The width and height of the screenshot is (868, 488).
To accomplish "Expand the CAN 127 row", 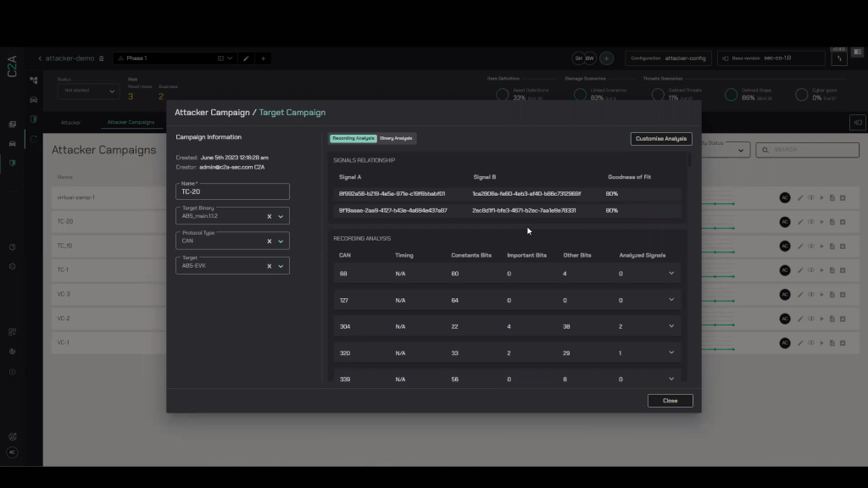I will pos(671,300).
